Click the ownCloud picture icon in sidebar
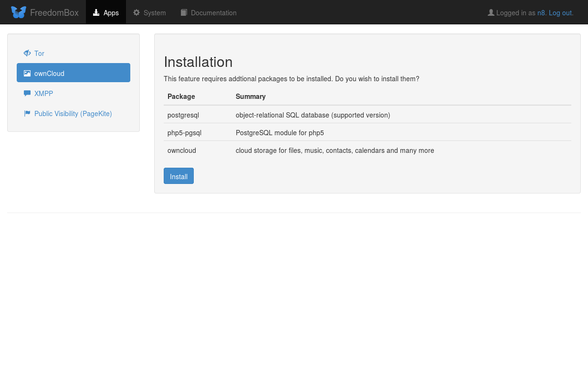Viewport: 588px width, 376px height. click(27, 74)
